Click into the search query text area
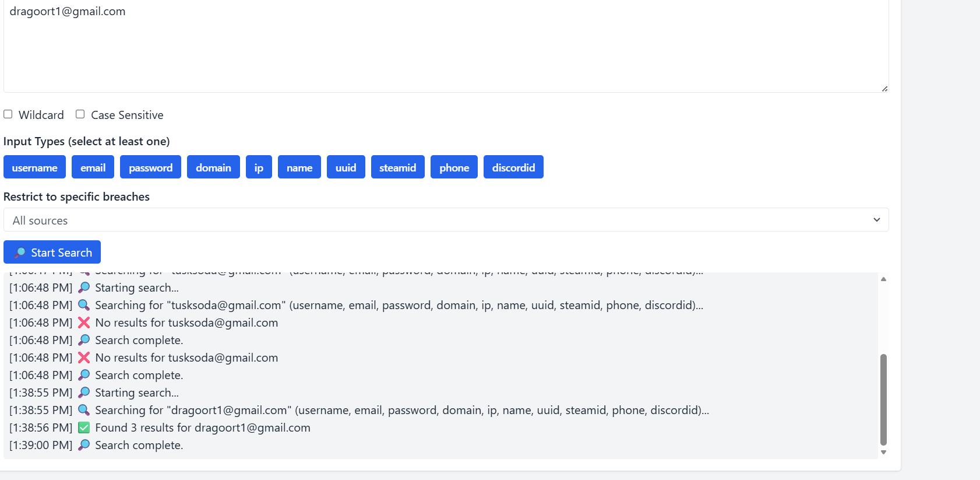This screenshot has width=980, height=480. pyautogui.click(x=446, y=47)
